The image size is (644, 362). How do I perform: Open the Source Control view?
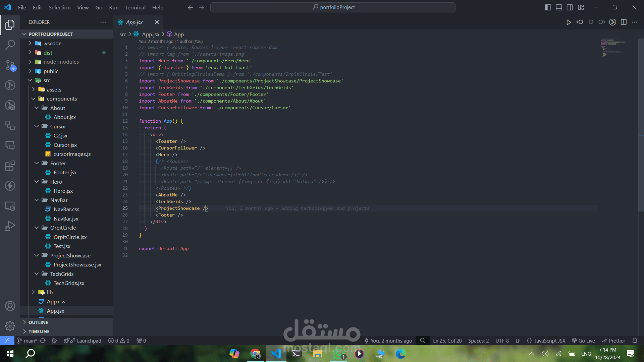(x=10, y=65)
